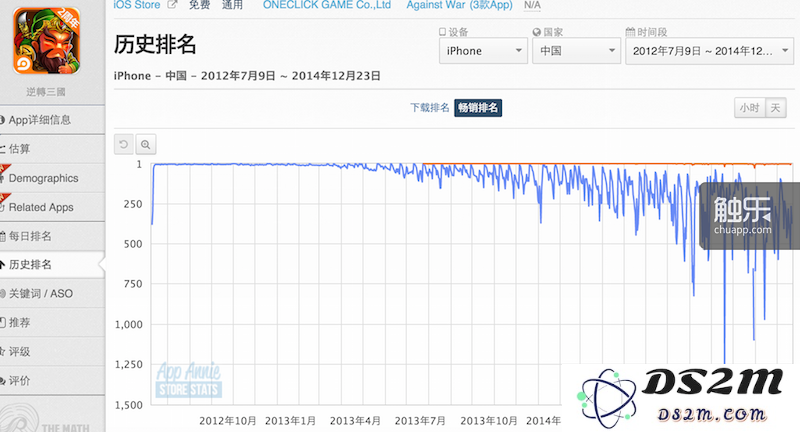The height and width of the screenshot is (432, 800).
Task: Open 评级 in sidebar
Action: tap(52, 351)
